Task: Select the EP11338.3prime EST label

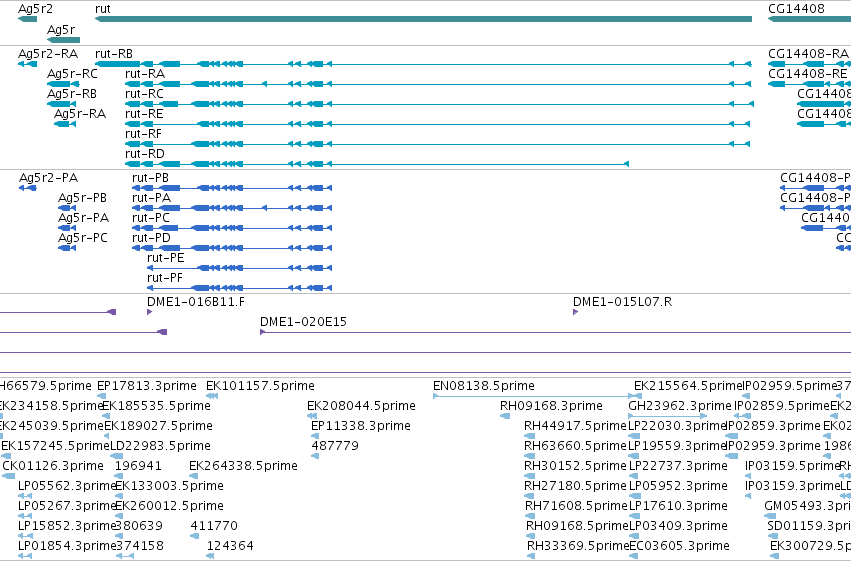Action: pos(361,426)
